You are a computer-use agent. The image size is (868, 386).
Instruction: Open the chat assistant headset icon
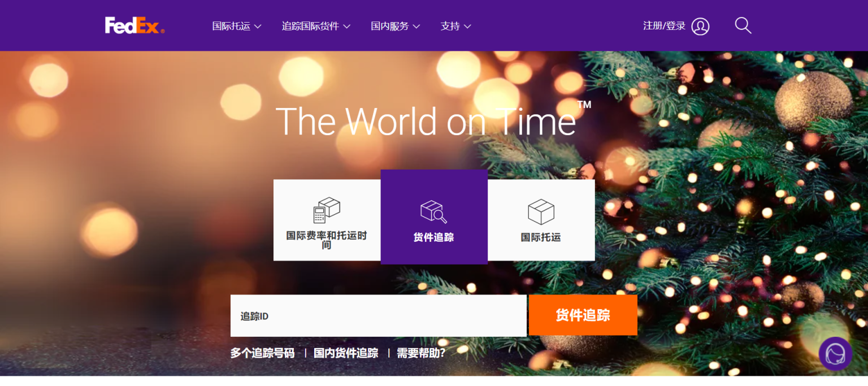click(835, 354)
